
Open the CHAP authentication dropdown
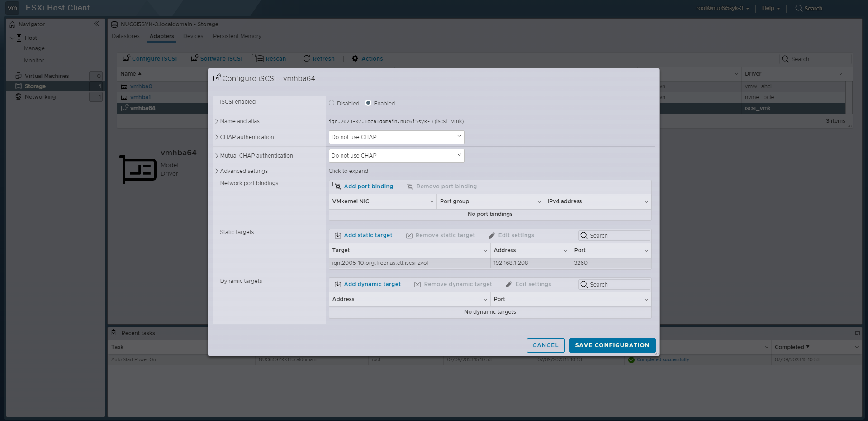[396, 137]
